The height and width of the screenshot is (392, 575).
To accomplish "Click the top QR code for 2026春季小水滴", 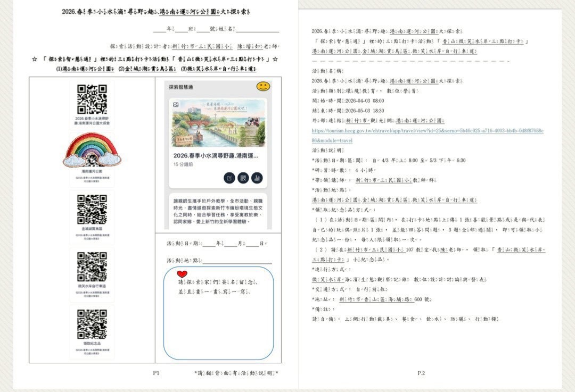I will coord(92,99).
